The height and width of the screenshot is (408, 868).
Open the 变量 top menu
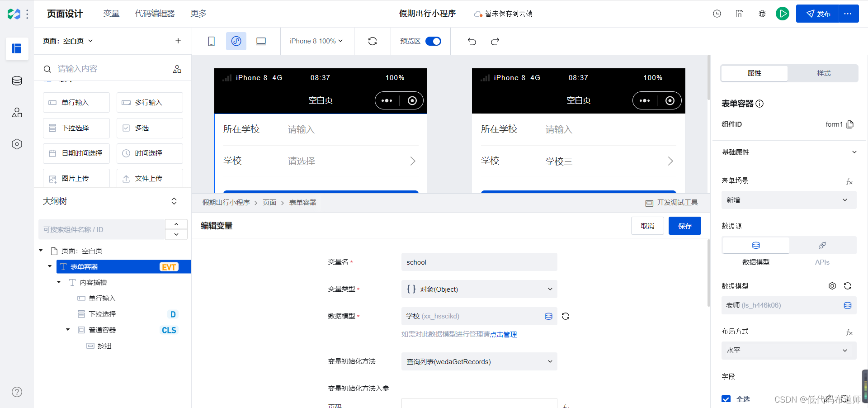coord(111,14)
